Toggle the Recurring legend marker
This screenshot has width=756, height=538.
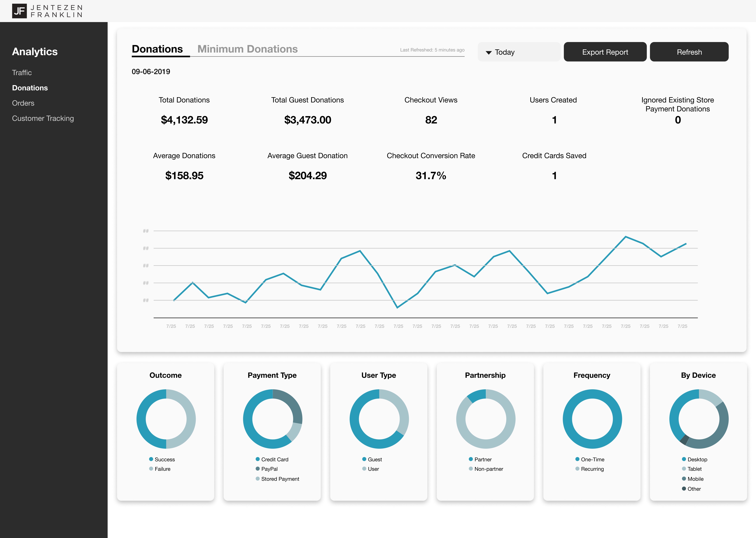[577, 469]
